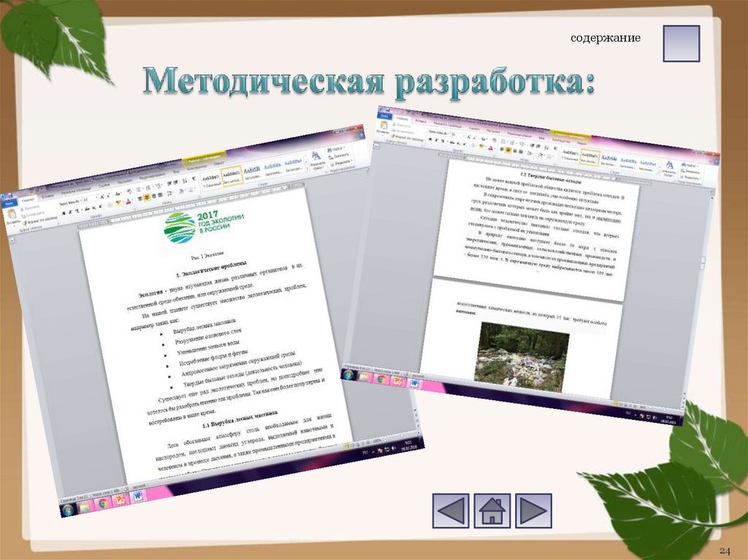Click the 'Методическая разработка:' slide title
The width and height of the screenshot is (748, 560).
click(369, 82)
